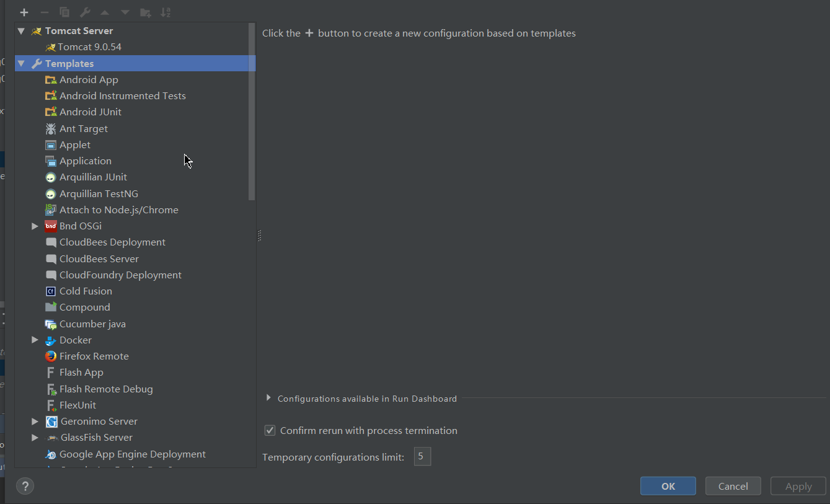Viewport: 830px width, 504px height.
Task: Click the Android Instrumented Tests icon
Action: pyautogui.click(x=51, y=95)
